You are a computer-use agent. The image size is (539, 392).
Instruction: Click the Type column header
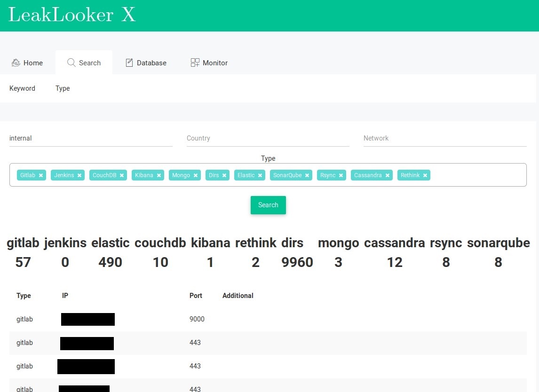click(x=24, y=296)
